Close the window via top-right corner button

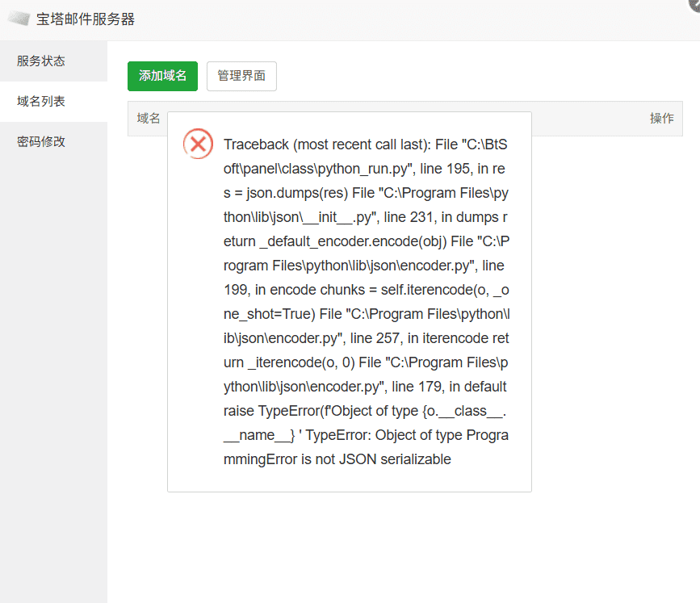(694, 5)
